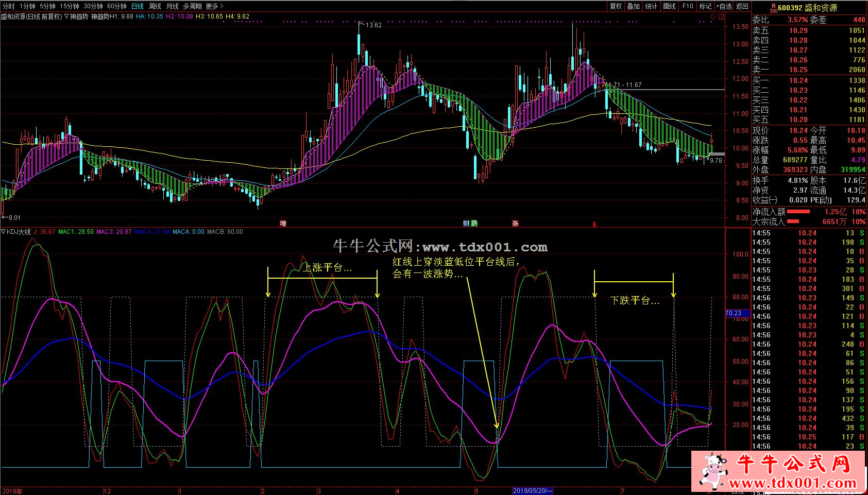Click the 11.67 horizontal line label
The height and width of the screenshot is (495, 868).
634,85
